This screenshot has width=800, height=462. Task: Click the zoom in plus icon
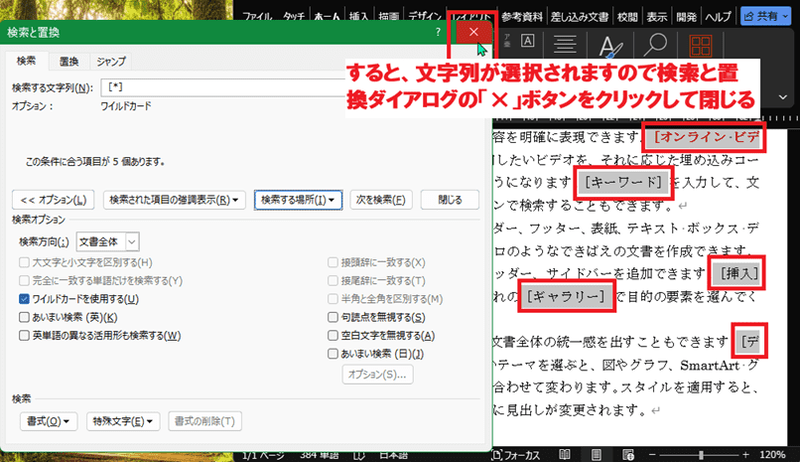[746, 454]
